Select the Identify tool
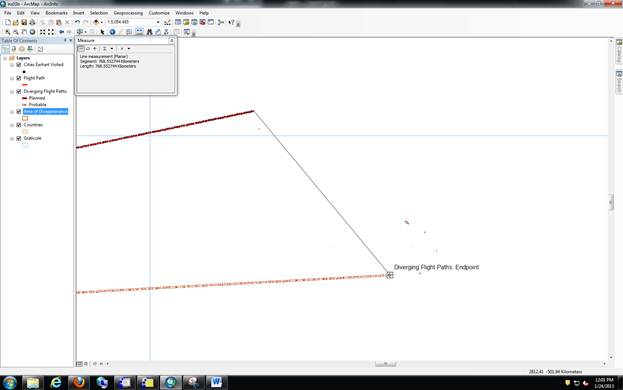This screenshot has height=390, width=623. pos(112,32)
